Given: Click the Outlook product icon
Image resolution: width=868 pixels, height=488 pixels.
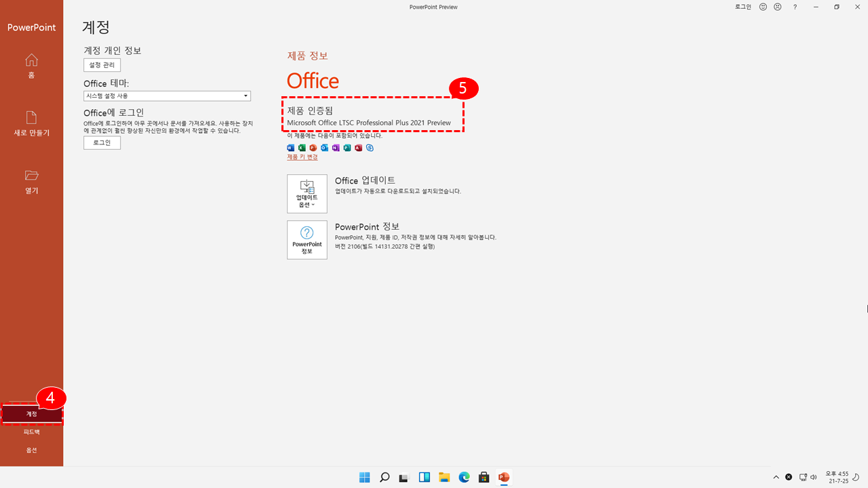Looking at the screenshot, I should click(324, 148).
